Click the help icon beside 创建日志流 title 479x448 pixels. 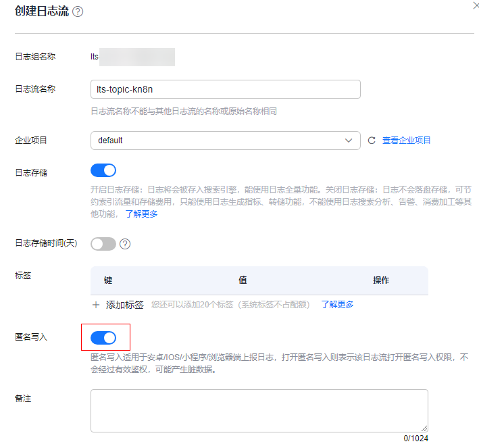(78, 12)
